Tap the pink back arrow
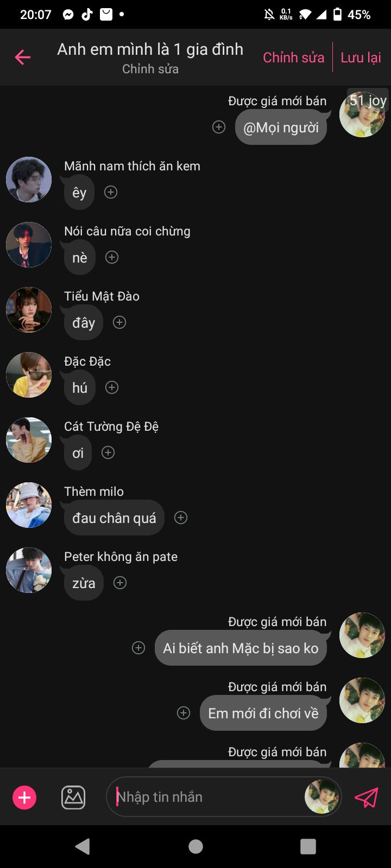Screen dimensions: 391x868 point(23,57)
